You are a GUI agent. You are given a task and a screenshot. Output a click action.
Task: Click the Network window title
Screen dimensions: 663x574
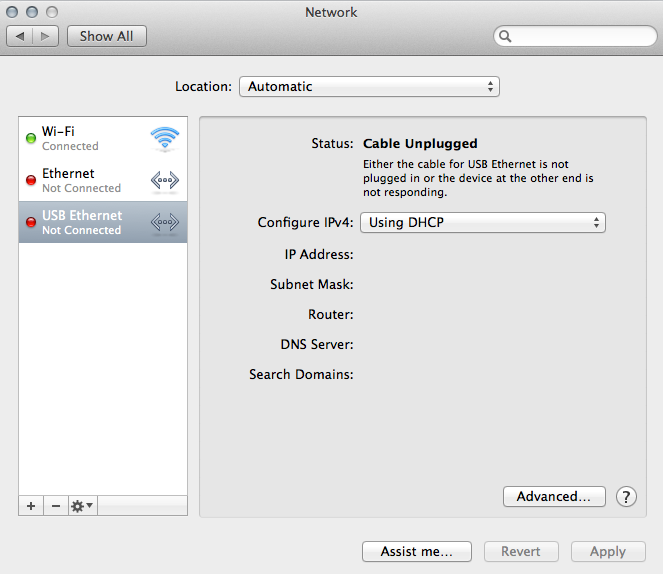tap(331, 12)
